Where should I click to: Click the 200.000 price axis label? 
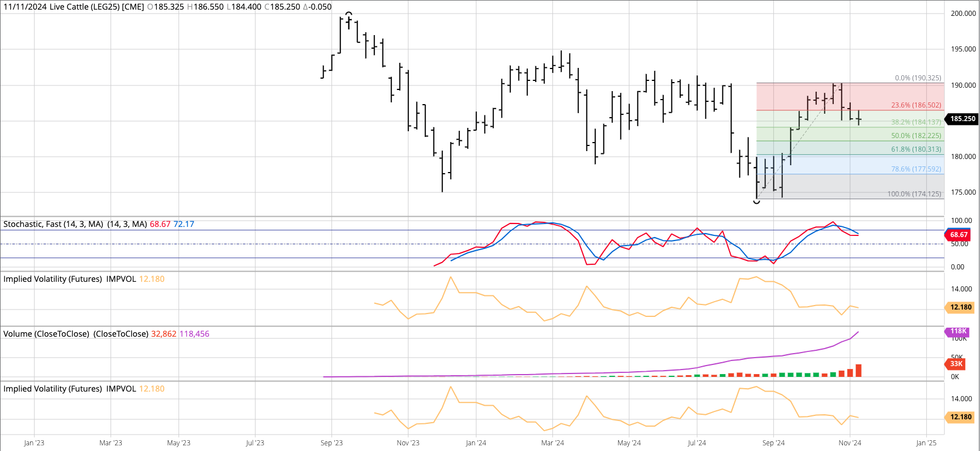pyautogui.click(x=963, y=14)
